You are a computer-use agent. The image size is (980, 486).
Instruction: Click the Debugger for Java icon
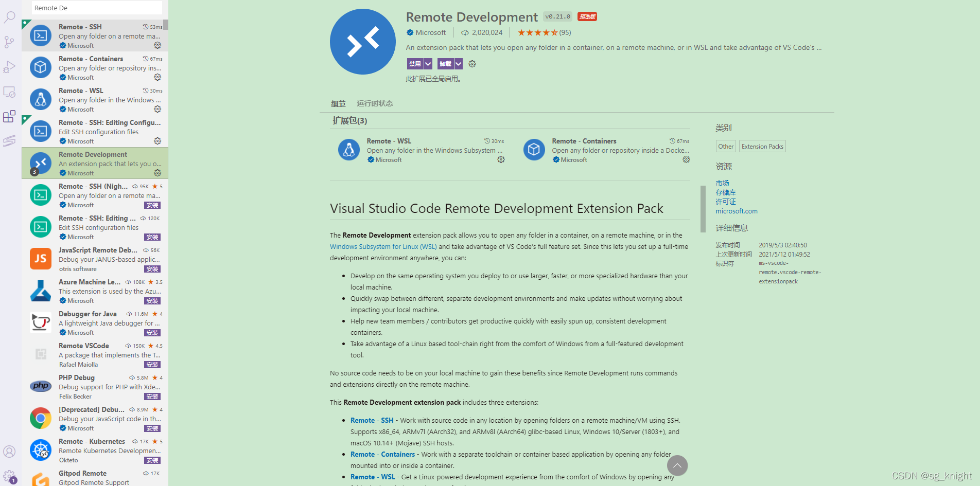tap(41, 322)
